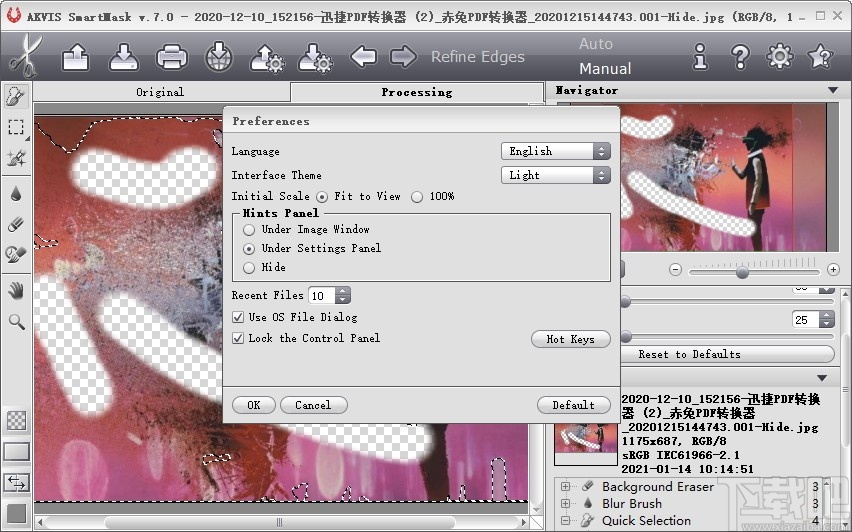Open an image with the upload icon
852x532 pixels.
pos(75,57)
